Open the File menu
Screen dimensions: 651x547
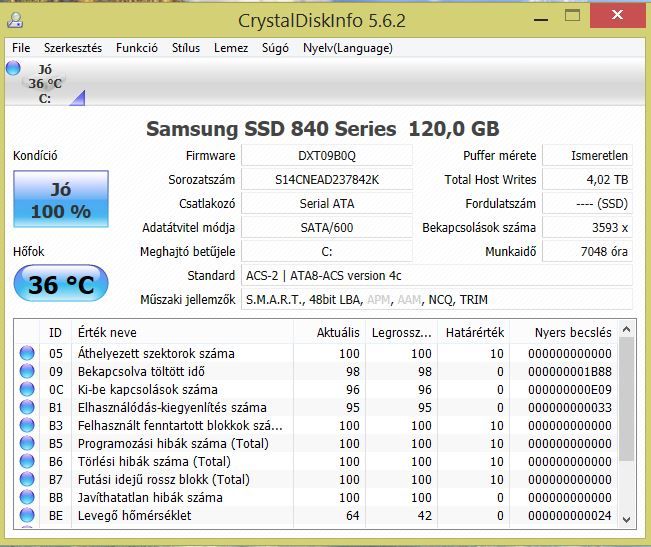tap(21, 48)
